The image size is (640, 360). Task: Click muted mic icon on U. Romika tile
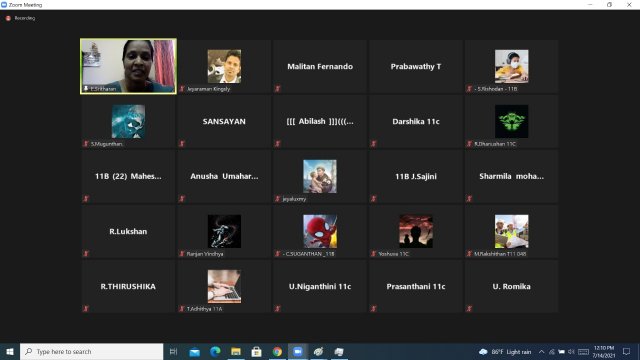(469, 309)
